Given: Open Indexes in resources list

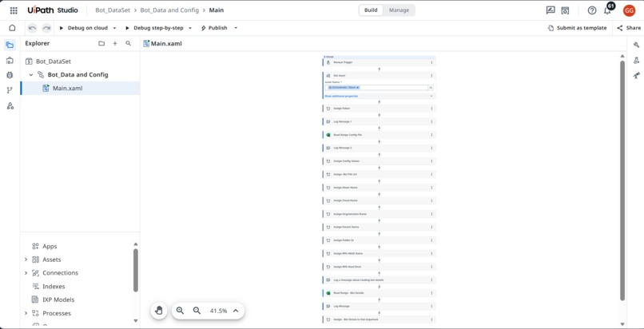Looking at the screenshot, I should pos(54,287).
